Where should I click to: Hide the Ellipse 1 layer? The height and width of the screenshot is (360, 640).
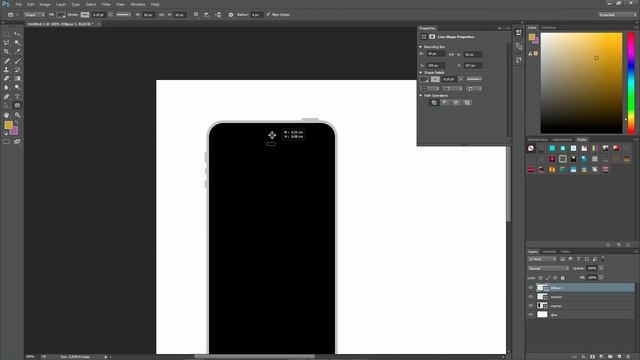[531, 288]
